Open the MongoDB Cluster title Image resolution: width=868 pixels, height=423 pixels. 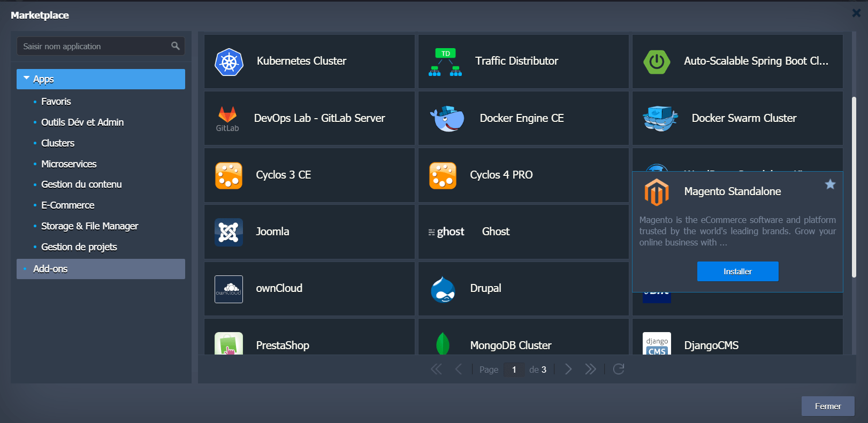coord(511,345)
